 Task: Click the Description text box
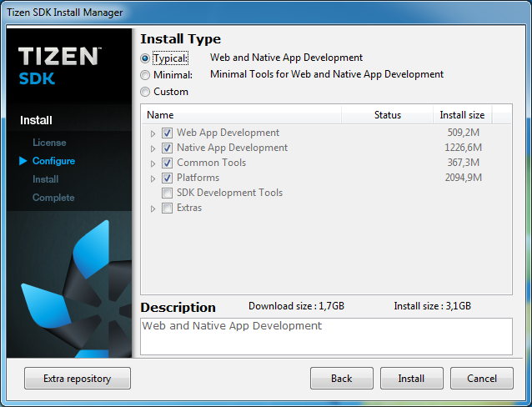(x=326, y=337)
